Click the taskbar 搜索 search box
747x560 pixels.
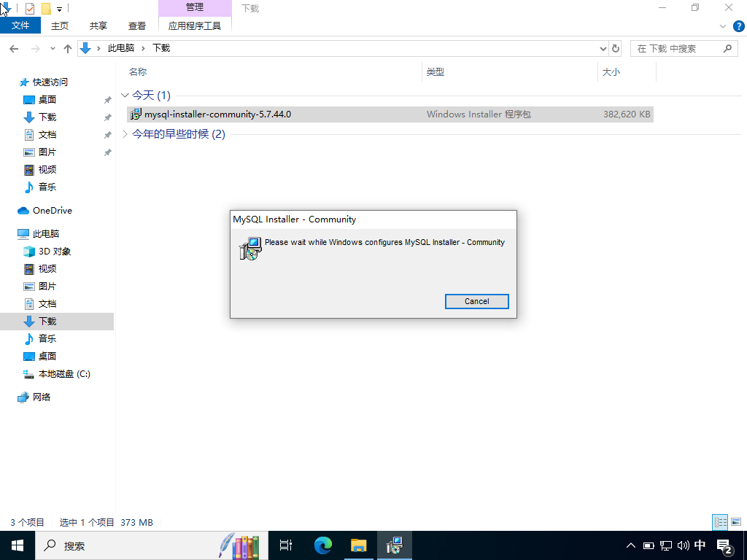tap(152, 545)
